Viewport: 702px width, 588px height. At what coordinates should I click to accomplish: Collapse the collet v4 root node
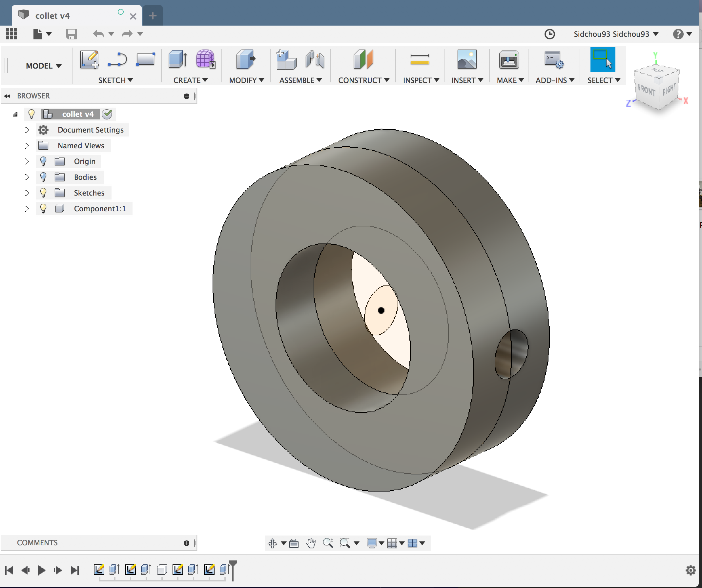tap(15, 114)
